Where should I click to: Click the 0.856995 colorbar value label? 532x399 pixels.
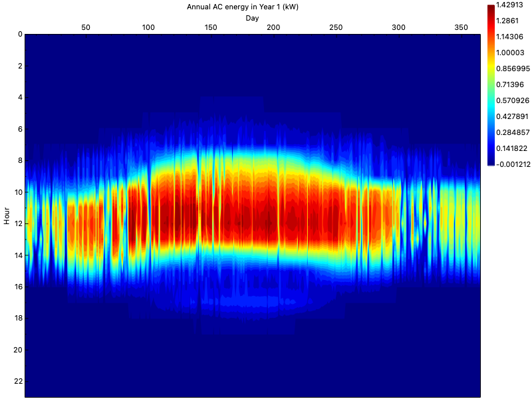512,68
